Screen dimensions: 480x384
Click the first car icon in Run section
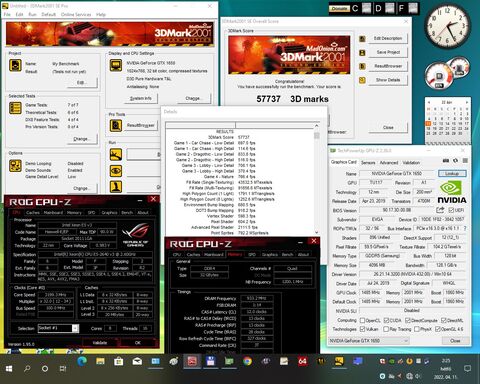[x=116, y=154]
